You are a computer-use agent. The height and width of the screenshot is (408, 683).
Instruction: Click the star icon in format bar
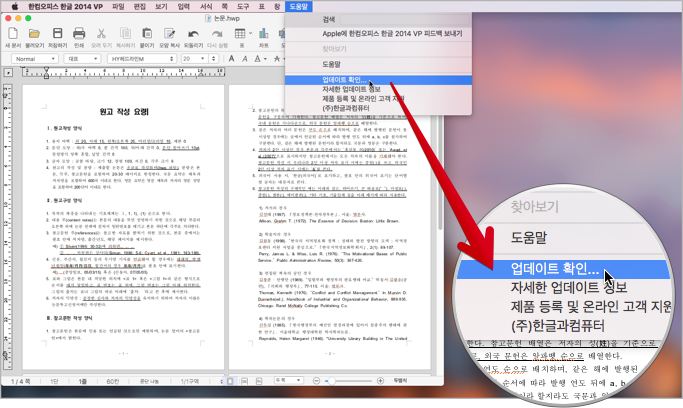click(x=277, y=58)
